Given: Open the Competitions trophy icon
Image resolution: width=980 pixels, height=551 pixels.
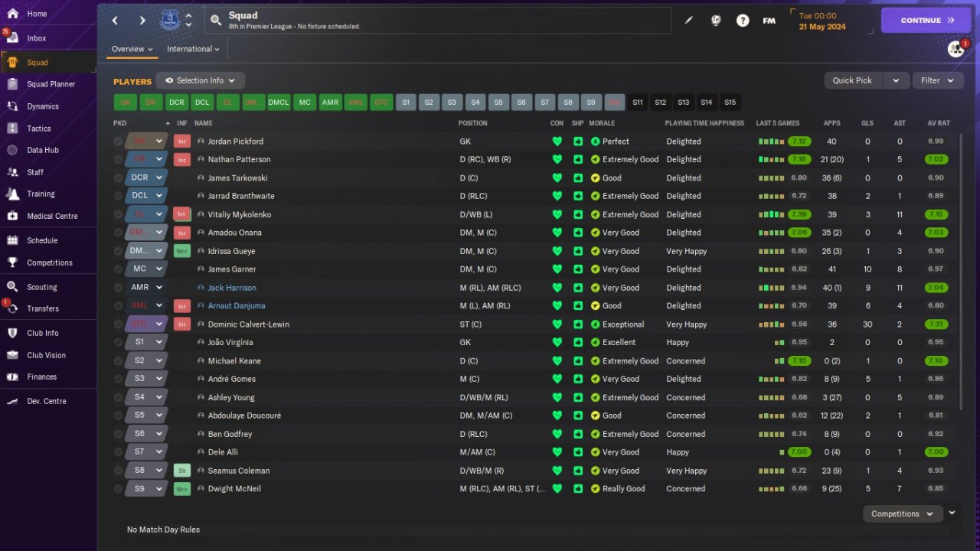Looking at the screenshot, I should click(x=12, y=262).
